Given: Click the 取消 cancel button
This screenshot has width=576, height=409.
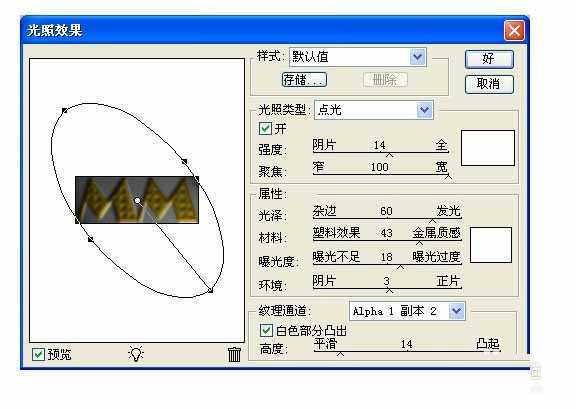Looking at the screenshot, I should (489, 84).
